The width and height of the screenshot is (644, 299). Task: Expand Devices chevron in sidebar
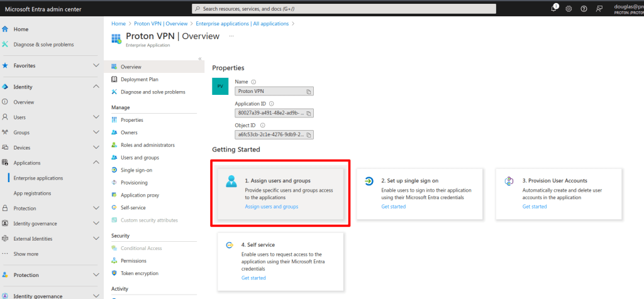(x=96, y=148)
